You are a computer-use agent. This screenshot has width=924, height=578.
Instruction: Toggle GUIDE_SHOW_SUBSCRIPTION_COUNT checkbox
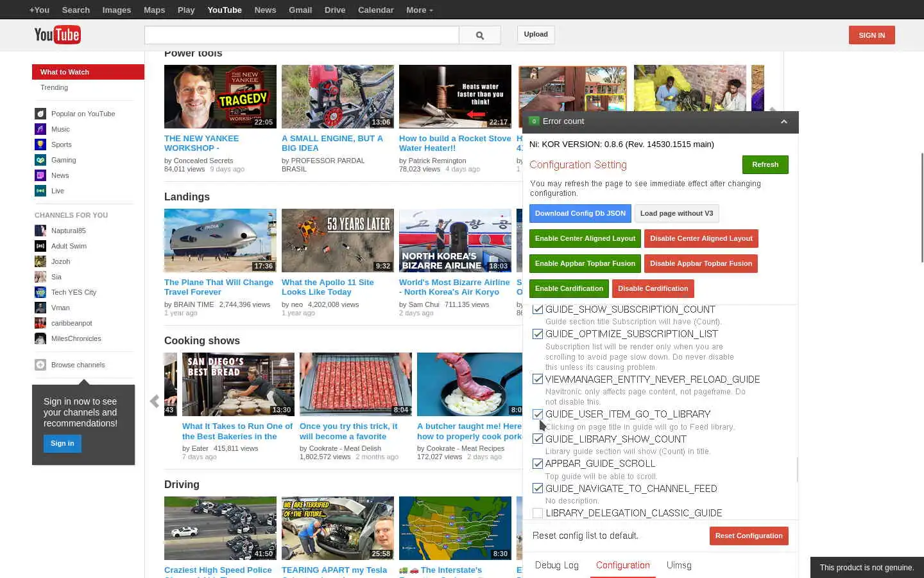(538, 309)
